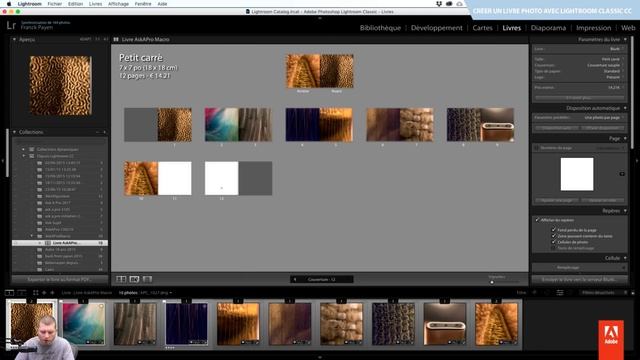Click the Apple menu icon

(9, 4)
